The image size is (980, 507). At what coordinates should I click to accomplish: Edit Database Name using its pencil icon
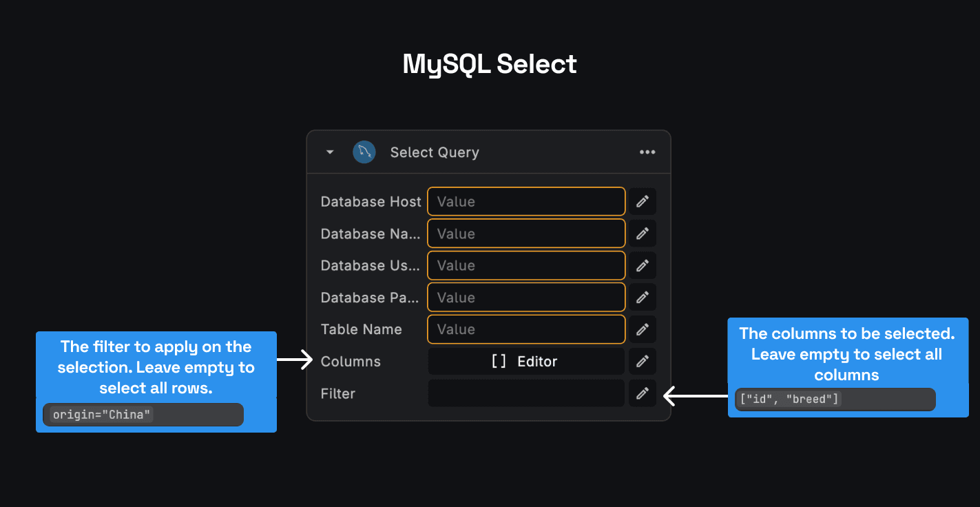click(x=642, y=233)
